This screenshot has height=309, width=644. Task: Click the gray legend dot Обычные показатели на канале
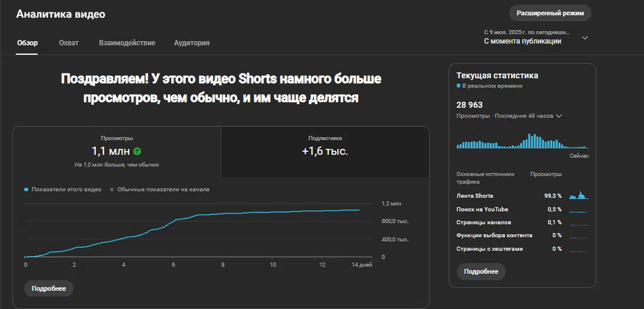[112, 190]
